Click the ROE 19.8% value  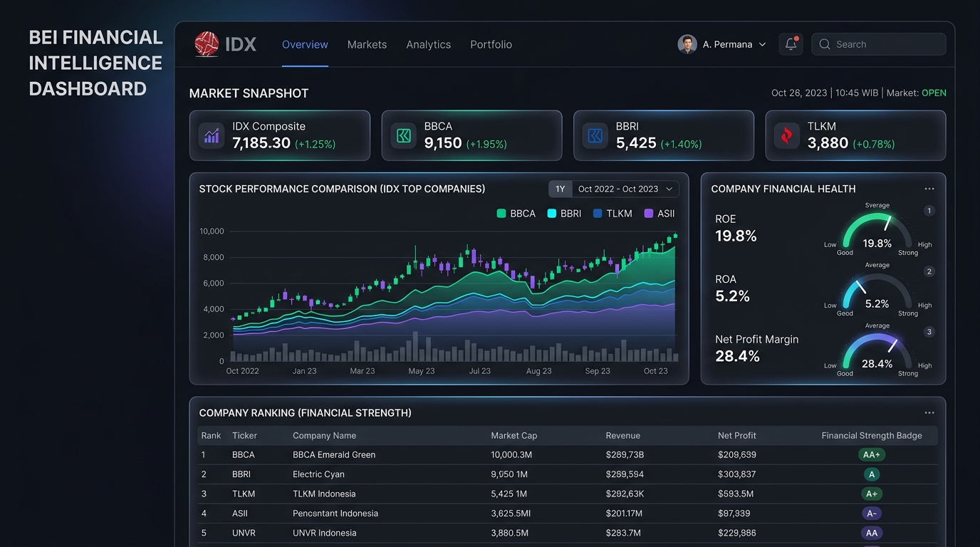(736, 236)
